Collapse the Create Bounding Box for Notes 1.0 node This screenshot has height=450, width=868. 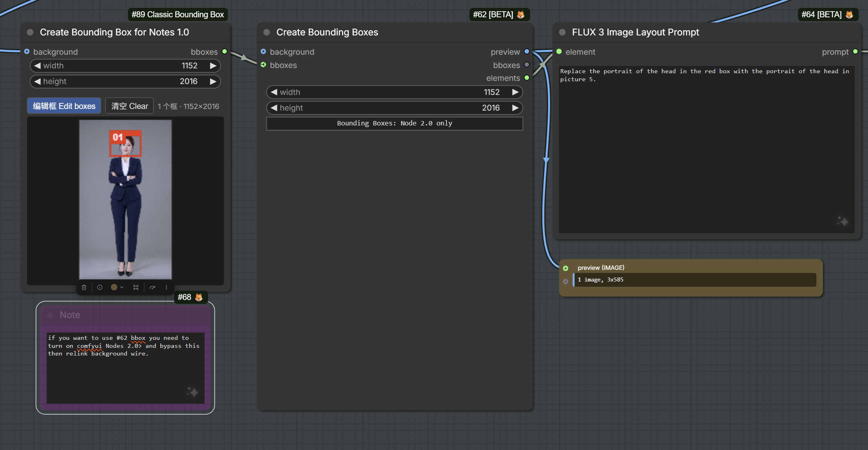click(30, 32)
